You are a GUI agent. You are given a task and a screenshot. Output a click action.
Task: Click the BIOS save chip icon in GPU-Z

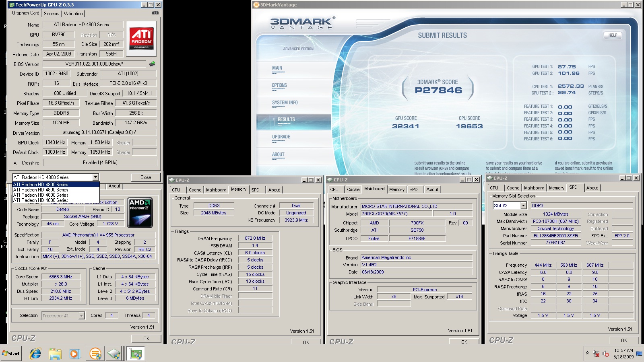pos(152,64)
